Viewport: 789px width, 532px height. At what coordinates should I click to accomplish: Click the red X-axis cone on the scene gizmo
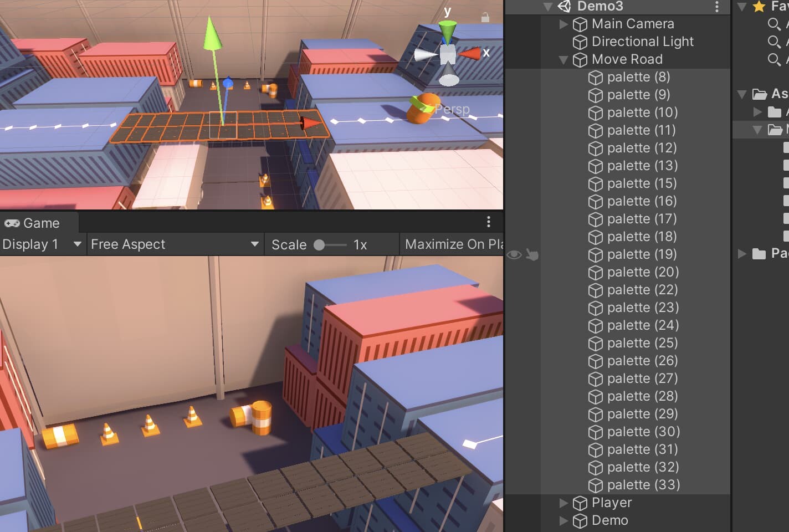[470, 54]
